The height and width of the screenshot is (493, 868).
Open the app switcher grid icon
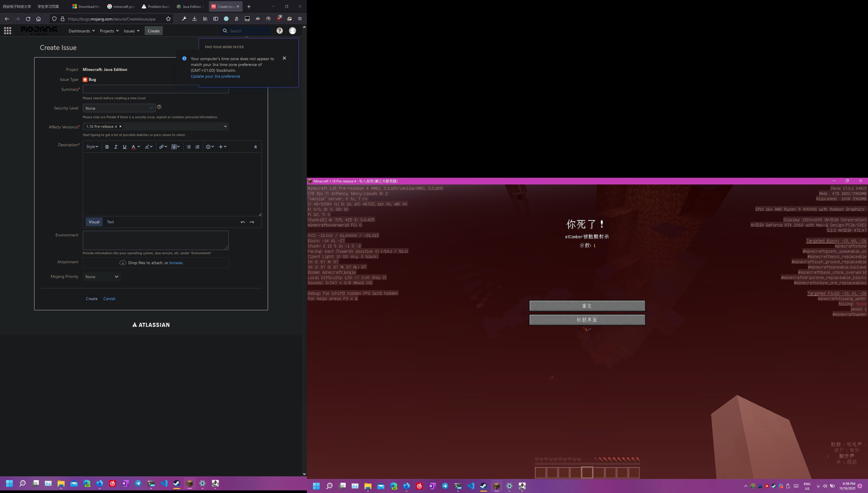click(x=8, y=31)
